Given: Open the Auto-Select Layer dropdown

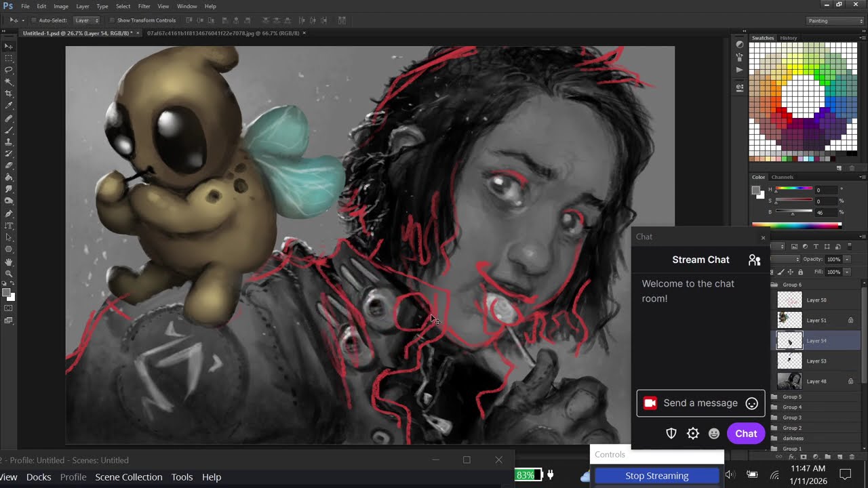Looking at the screenshot, I should [86, 20].
